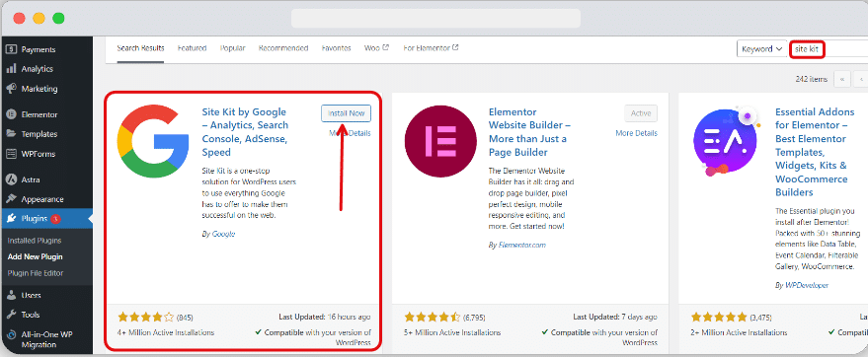The width and height of the screenshot is (868, 357).
Task: Click the Analytics bar chart icon
Action: coord(11,69)
